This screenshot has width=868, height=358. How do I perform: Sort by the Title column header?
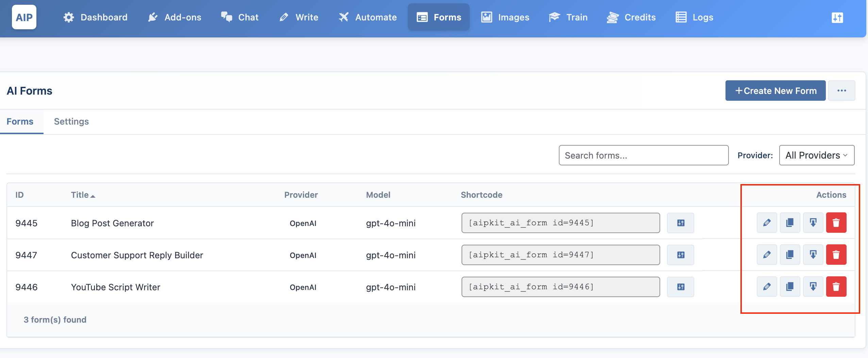83,195
